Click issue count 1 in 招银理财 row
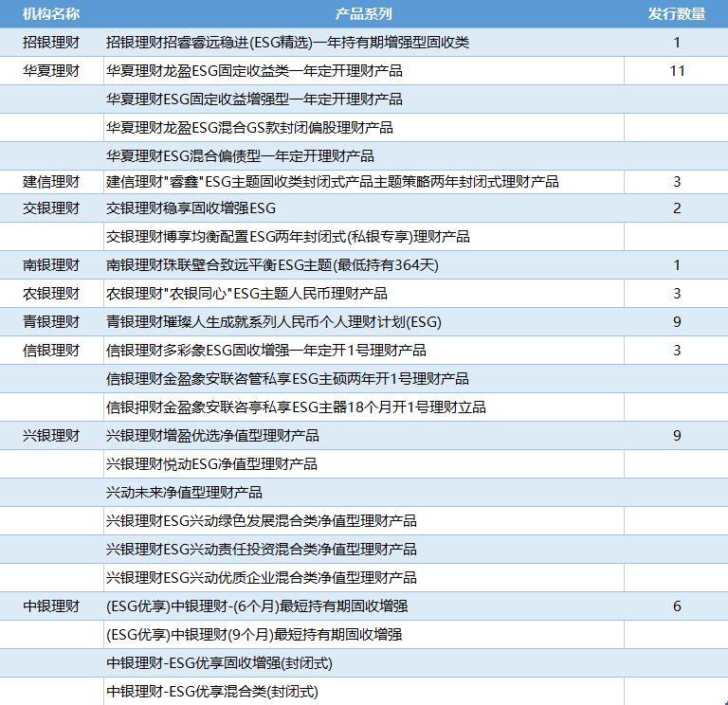This screenshot has height=705, width=728. (677, 43)
